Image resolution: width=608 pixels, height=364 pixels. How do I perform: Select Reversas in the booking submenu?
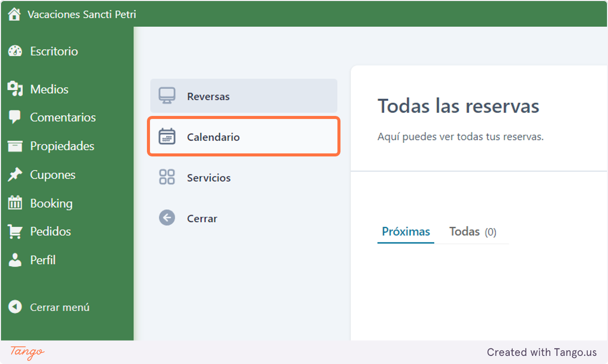pos(244,96)
